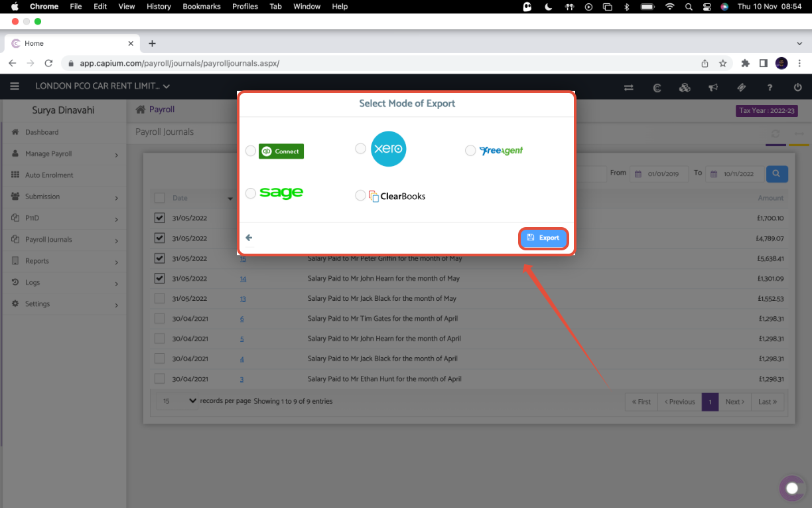Open the modules cubes icon
The height and width of the screenshot is (508, 812).
(x=685, y=87)
